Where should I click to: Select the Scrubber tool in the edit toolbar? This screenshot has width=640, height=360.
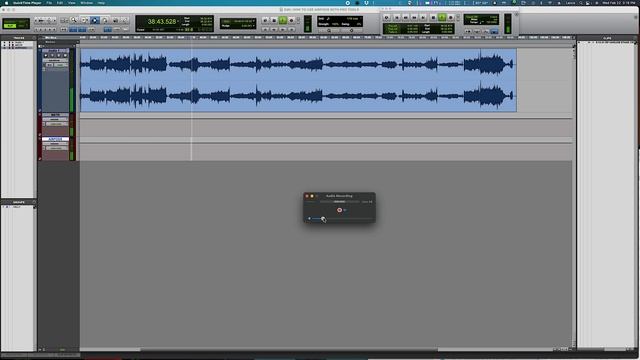(115, 20)
